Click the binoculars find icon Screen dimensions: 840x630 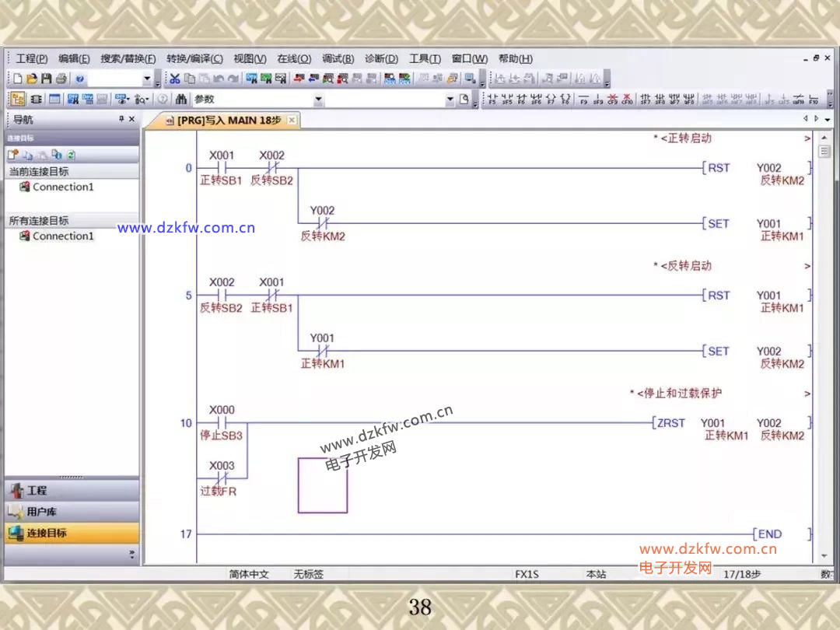coord(181,100)
